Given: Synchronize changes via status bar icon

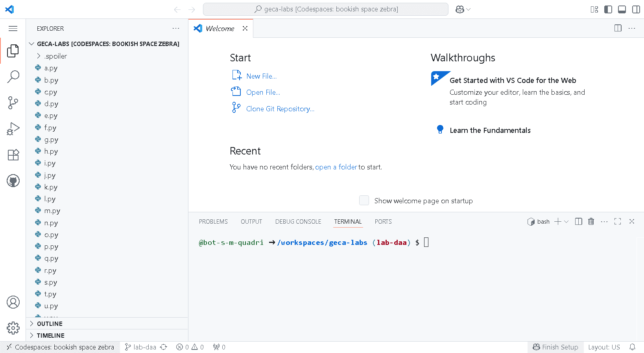Looking at the screenshot, I should pyautogui.click(x=164, y=347).
